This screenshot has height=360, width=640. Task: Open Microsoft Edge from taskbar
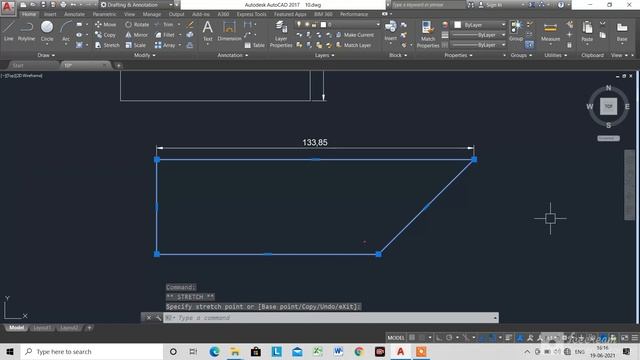(x=214, y=351)
